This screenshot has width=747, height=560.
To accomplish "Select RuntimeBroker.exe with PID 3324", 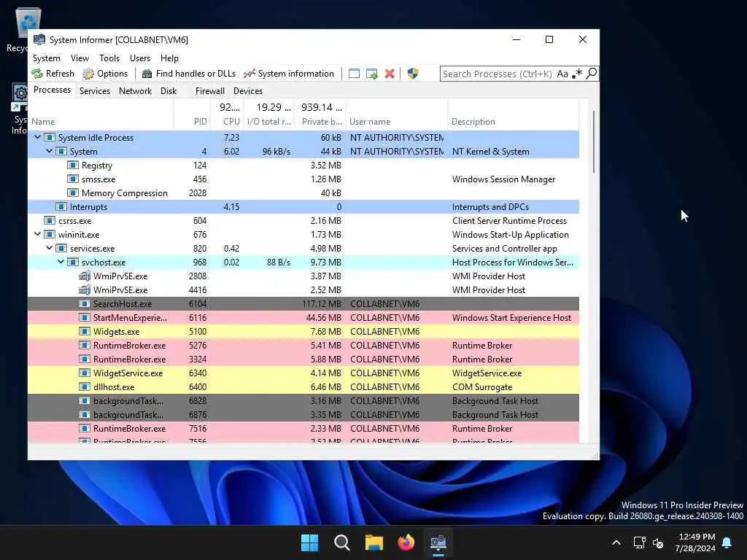I will click(303, 359).
